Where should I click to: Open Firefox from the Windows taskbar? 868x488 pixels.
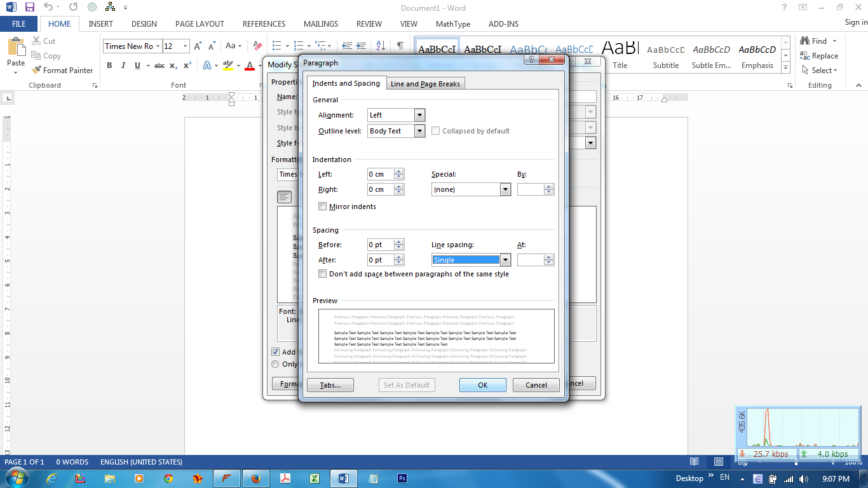256,478
